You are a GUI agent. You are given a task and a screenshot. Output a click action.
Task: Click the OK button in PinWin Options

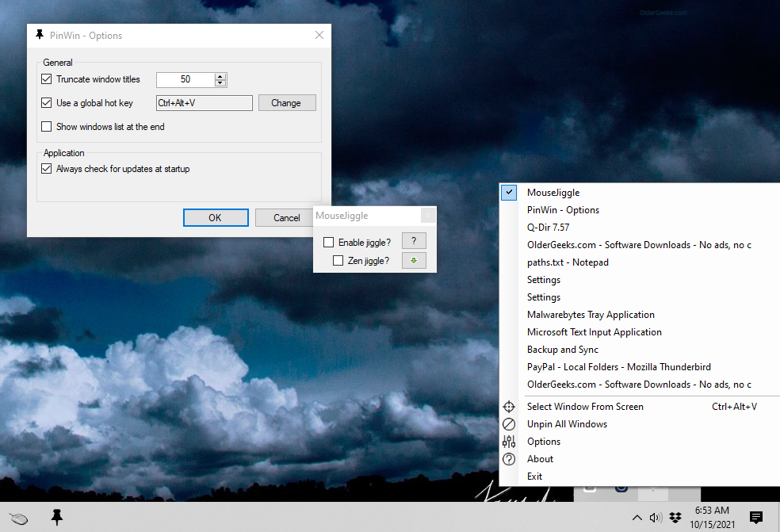[216, 217]
